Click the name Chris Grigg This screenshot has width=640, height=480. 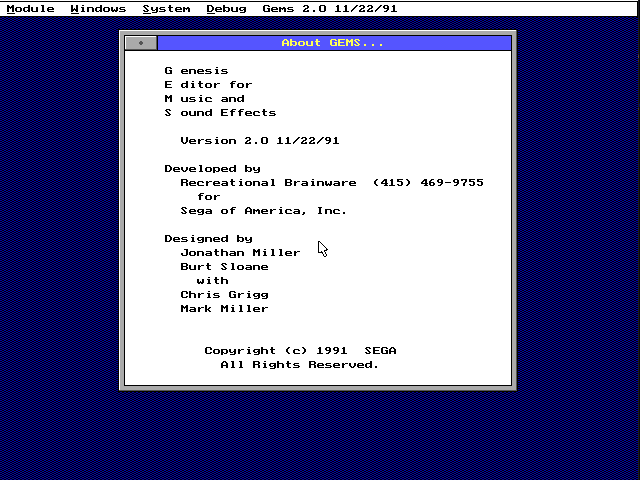(x=224, y=295)
